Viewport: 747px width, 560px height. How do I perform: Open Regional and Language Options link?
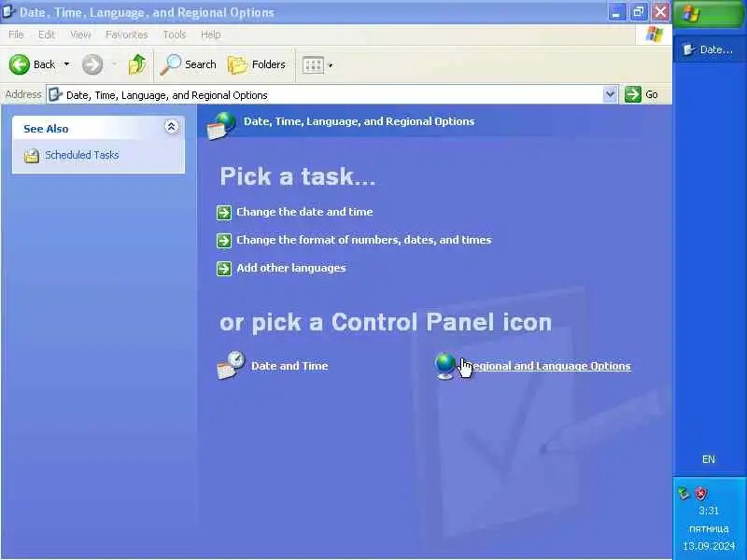click(x=547, y=366)
